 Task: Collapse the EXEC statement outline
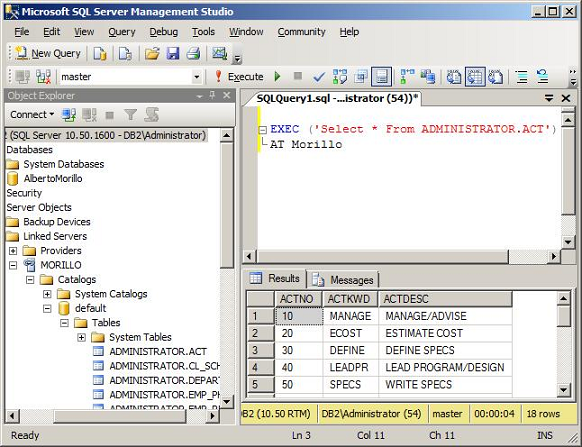[x=263, y=130]
